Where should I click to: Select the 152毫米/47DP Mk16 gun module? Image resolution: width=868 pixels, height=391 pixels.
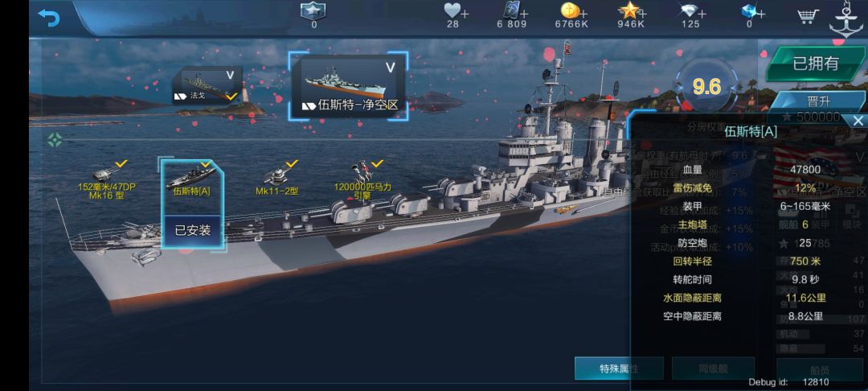pyautogui.click(x=106, y=180)
